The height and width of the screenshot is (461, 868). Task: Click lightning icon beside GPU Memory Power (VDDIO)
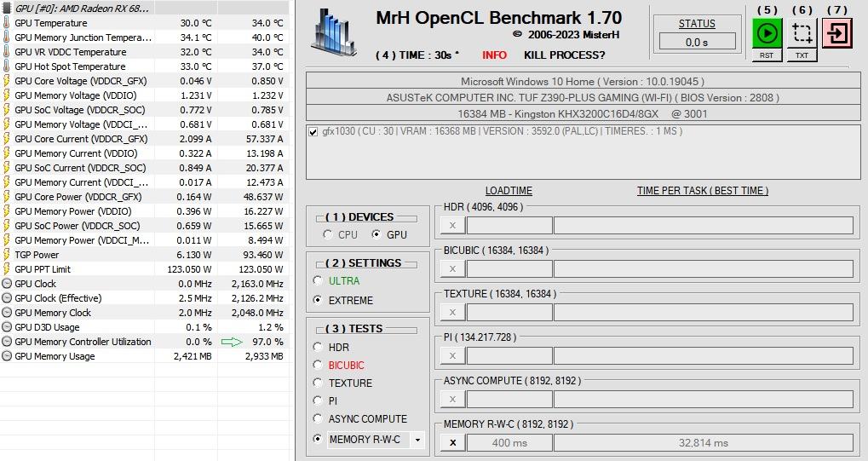point(7,211)
